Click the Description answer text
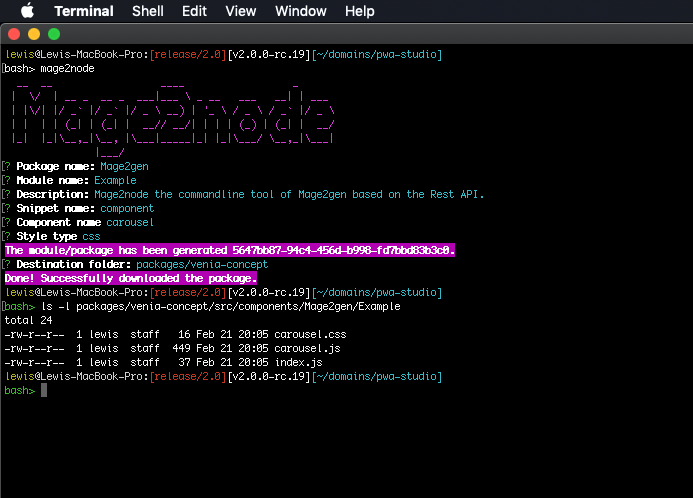Viewport: 693px width, 498px height. (x=289, y=194)
